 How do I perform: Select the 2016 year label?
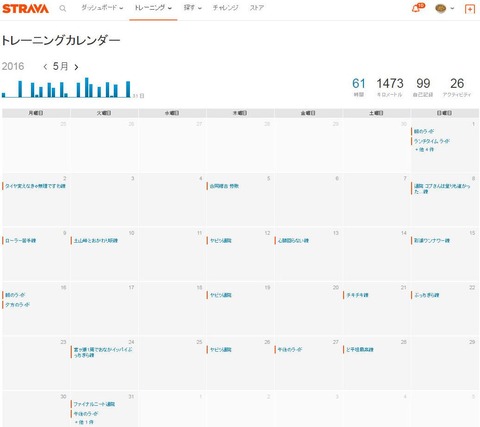coord(13,66)
